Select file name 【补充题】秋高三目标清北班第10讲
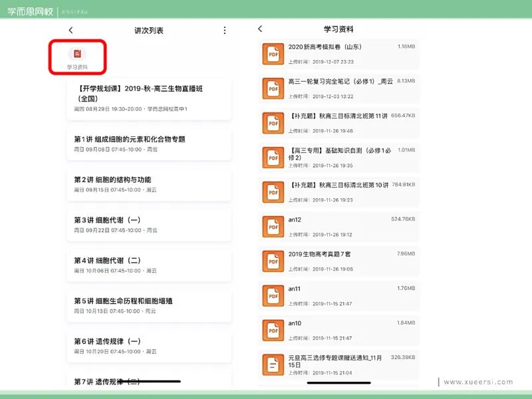The image size is (532, 399). coord(338,185)
